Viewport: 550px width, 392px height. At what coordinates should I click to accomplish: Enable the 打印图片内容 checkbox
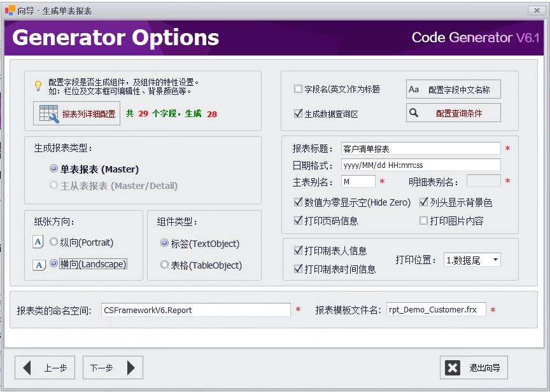423,221
